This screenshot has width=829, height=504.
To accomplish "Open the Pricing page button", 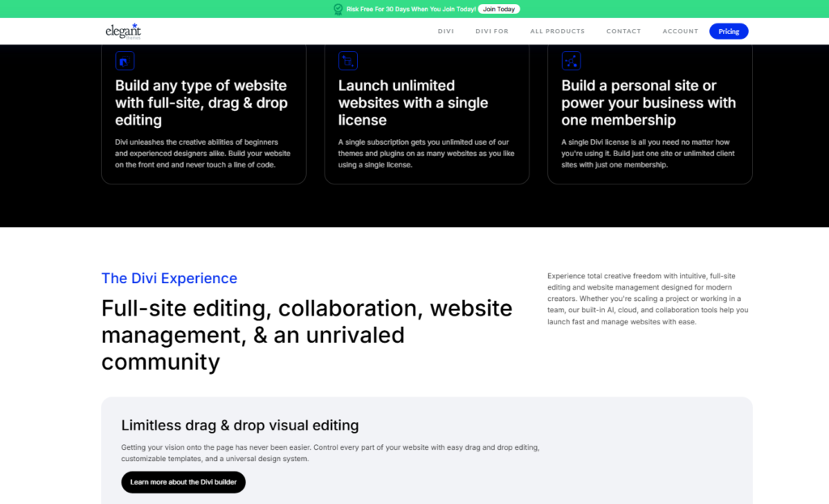I will [x=729, y=32].
